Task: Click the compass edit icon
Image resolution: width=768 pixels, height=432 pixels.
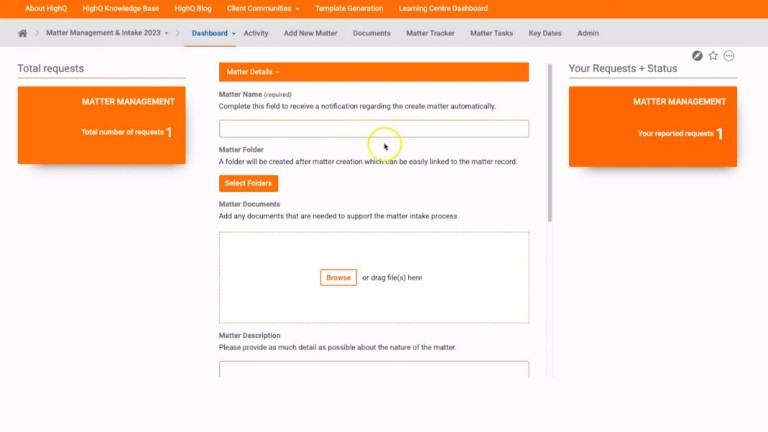Action: coord(697,56)
